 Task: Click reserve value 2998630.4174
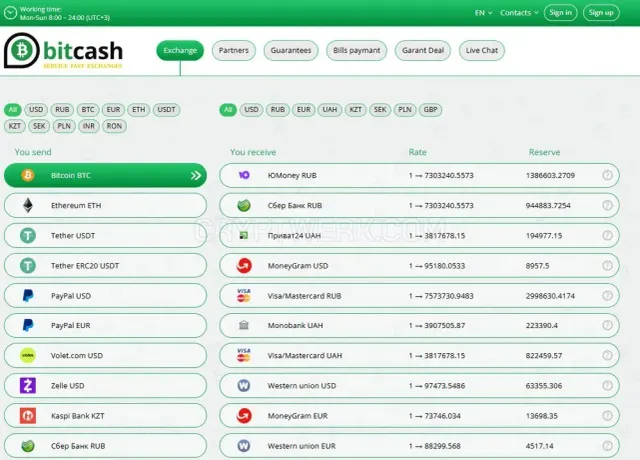coord(550,296)
